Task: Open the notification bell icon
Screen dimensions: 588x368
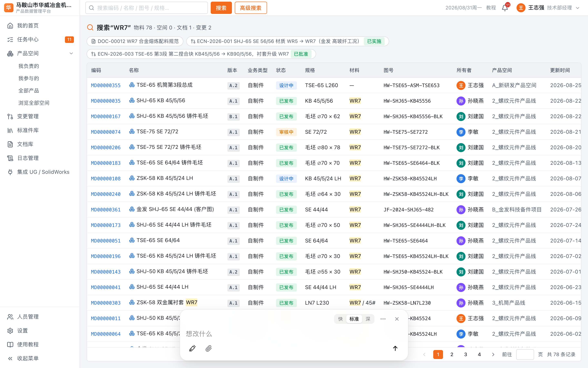Action: coord(505,8)
